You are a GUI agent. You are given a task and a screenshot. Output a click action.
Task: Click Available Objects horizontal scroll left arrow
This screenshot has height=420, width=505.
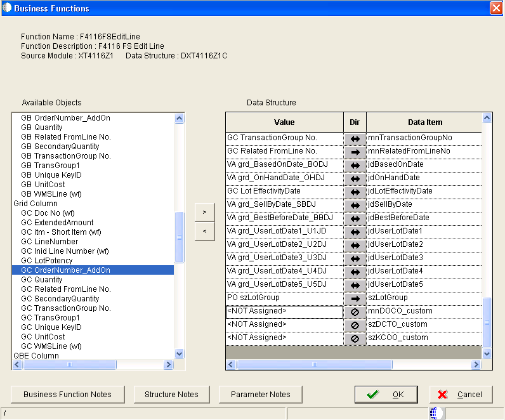17,365
